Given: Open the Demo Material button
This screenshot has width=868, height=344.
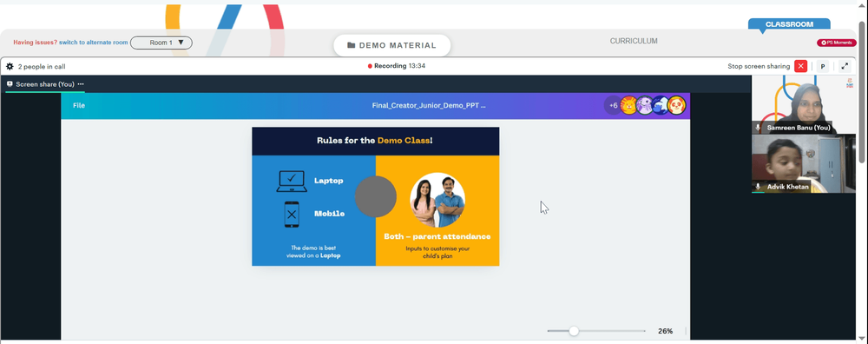Looking at the screenshot, I should point(392,45).
